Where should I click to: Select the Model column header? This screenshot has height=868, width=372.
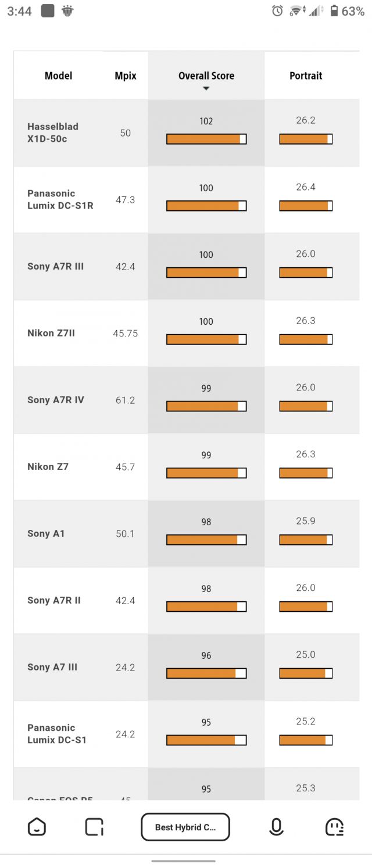(58, 76)
